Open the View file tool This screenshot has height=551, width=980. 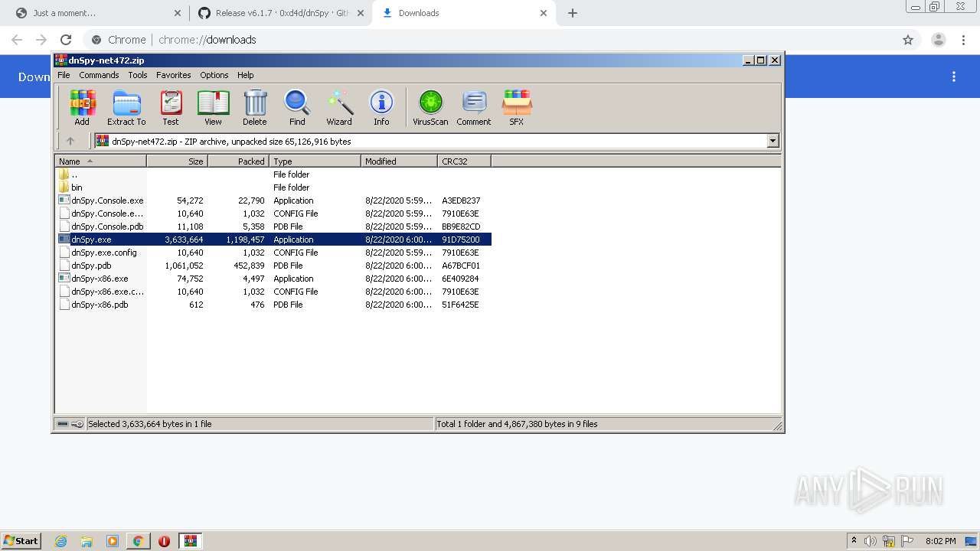(x=213, y=107)
